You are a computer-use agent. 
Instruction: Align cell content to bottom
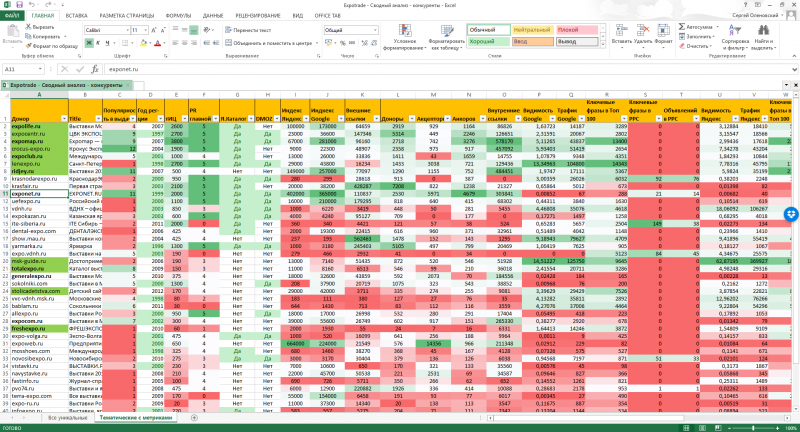(193, 30)
